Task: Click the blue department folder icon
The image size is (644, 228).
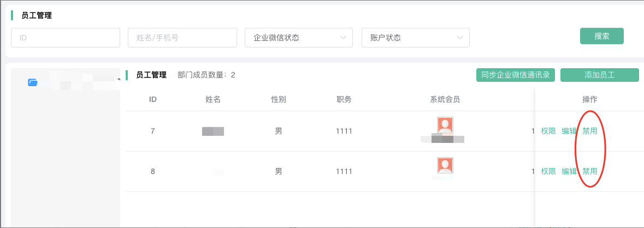Action: pos(33,82)
